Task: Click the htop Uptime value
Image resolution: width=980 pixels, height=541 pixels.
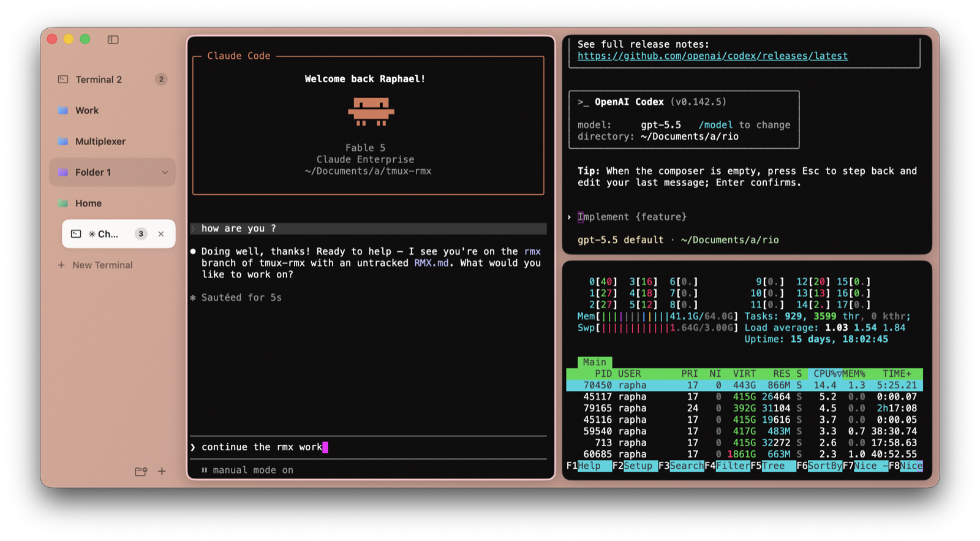Action: tap(839, 339)
